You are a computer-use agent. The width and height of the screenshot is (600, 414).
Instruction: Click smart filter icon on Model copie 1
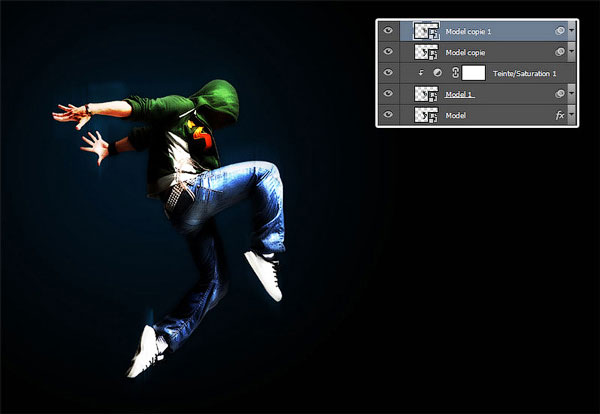559,31
